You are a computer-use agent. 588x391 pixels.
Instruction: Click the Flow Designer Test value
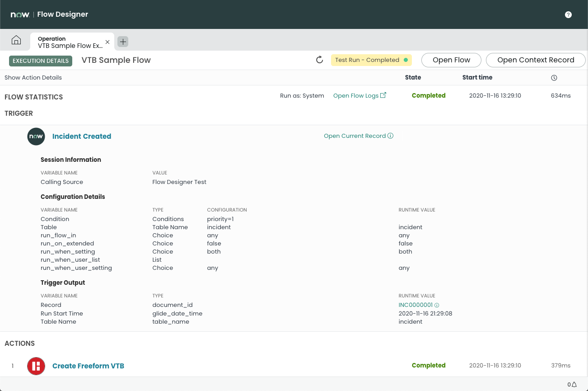point(179,182)
